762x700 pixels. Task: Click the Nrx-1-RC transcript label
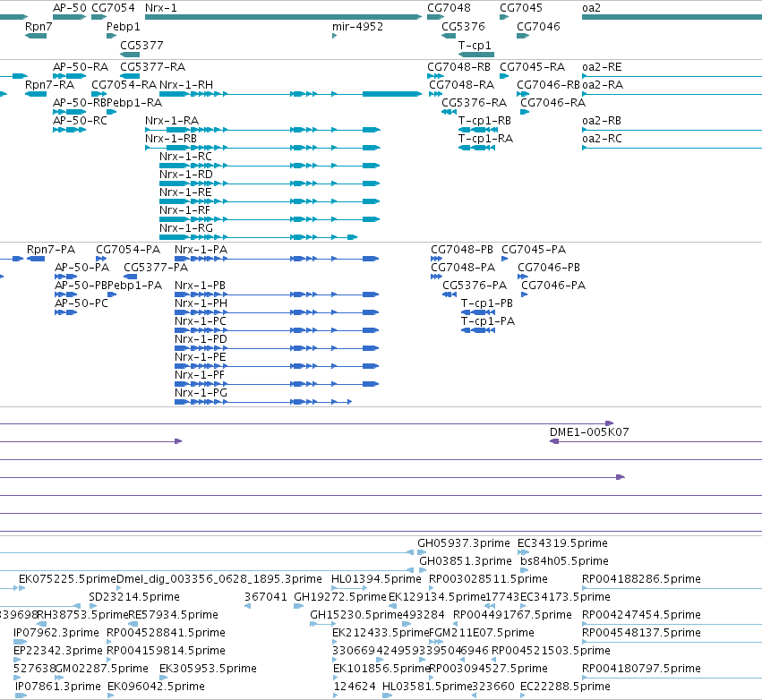coord(185,157)
